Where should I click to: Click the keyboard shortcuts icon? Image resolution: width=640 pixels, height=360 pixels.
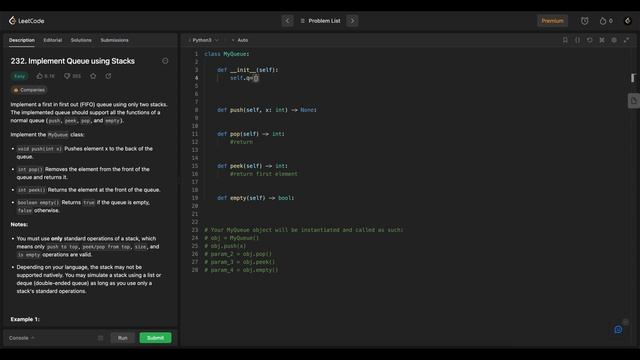pyautogui.click(x=602, y=40)
